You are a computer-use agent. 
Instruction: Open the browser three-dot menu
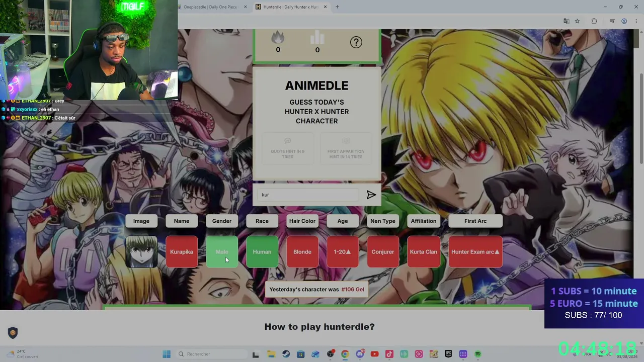[635, 21]
